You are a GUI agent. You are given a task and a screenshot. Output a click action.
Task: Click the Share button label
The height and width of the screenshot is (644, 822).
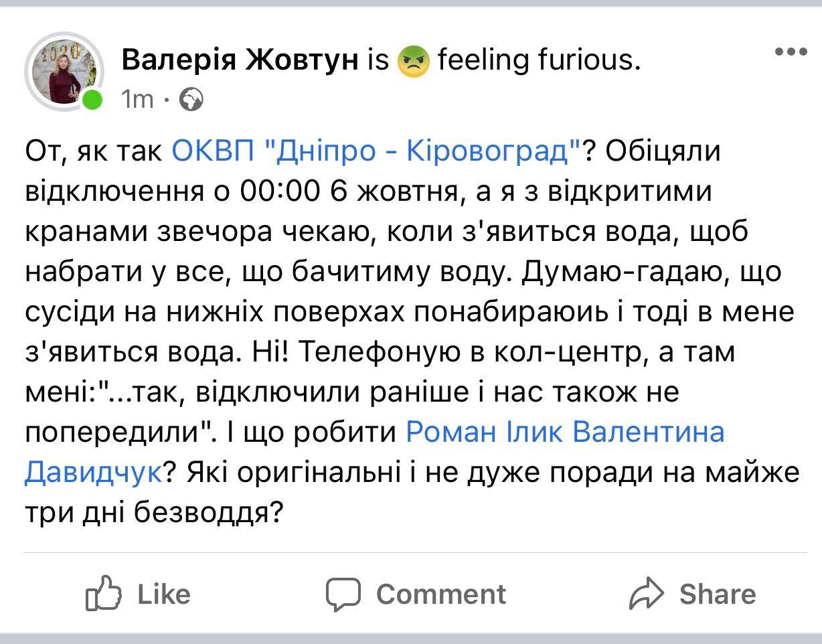(718, 594)
